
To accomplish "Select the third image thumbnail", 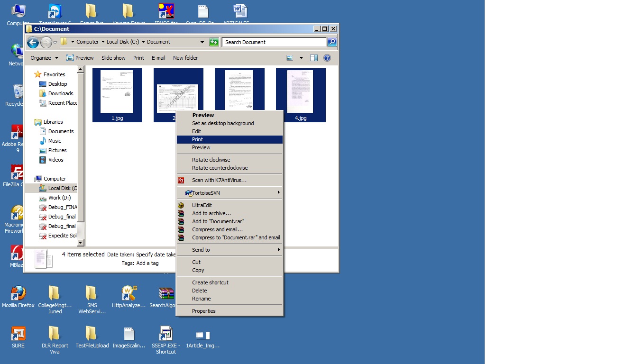I will point(239,90).
